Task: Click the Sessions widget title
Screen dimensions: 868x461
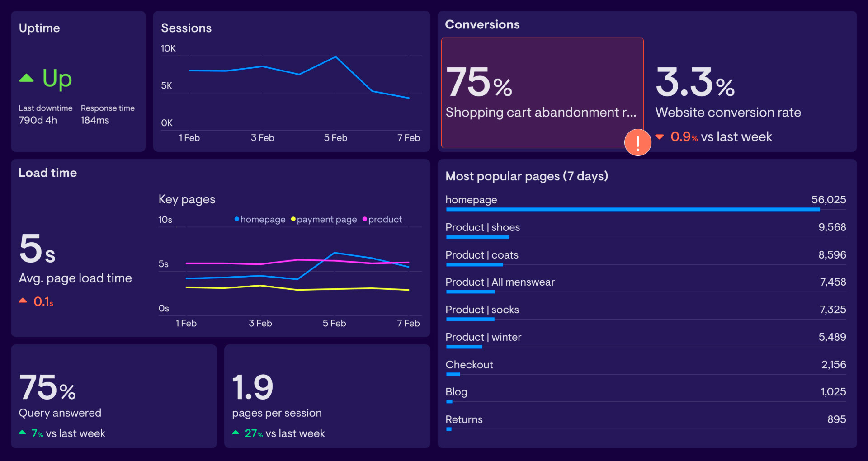Action: pyautogui.click(x=186, y=28)
